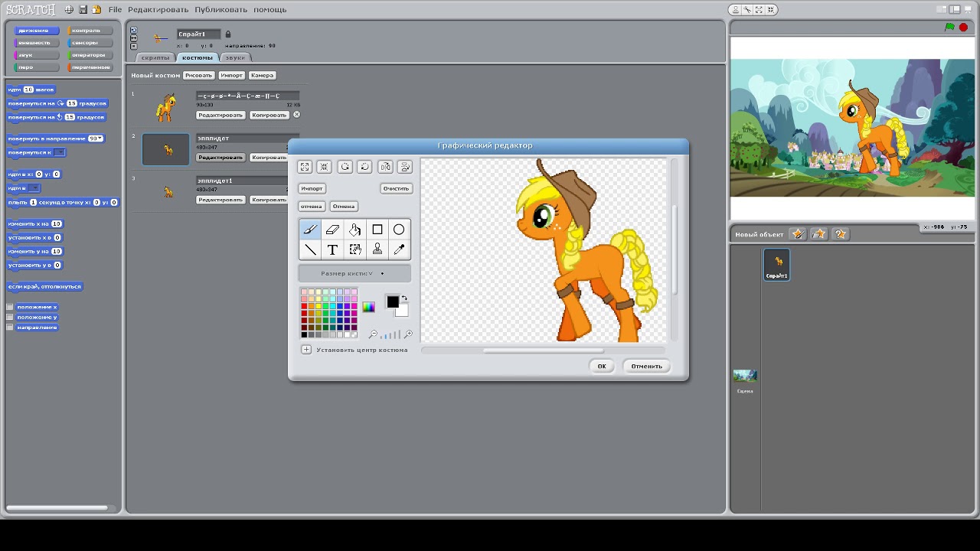This screenshot has width=980, height=551.
Task: Swap foreground and background colors
Action: [x=404, y=298]
